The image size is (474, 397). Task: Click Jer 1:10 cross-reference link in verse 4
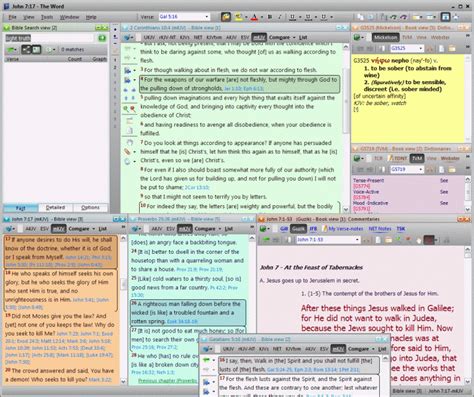coord(233,89)
